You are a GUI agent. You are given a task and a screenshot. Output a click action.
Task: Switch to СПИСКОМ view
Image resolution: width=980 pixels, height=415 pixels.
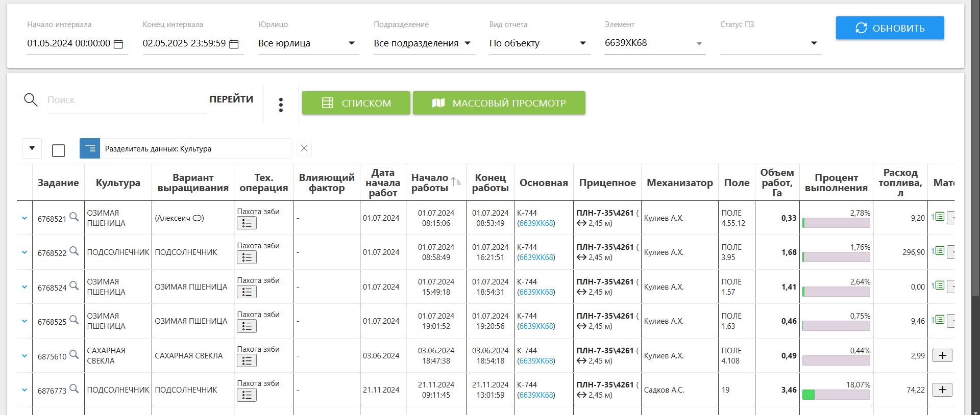[356, 103]
